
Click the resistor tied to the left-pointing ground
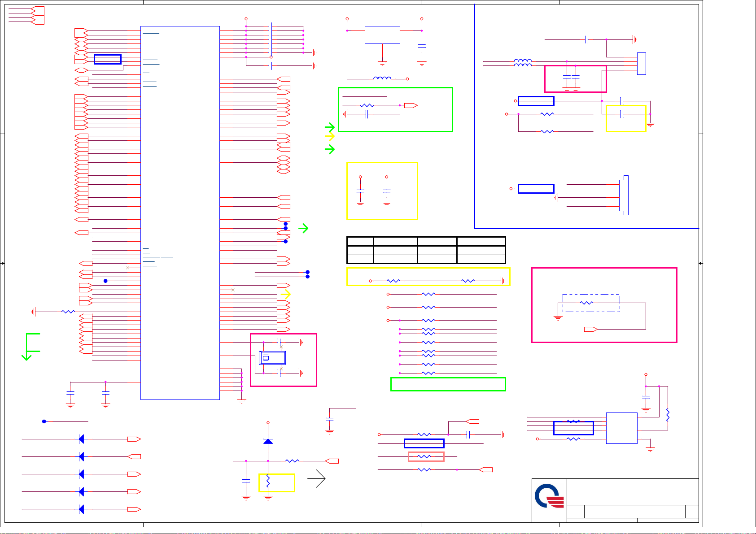[x=68, y=311]
